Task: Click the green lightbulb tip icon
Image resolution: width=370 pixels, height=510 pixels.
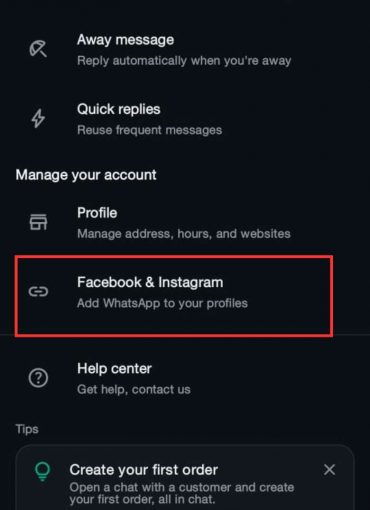Action: (42, 471)
